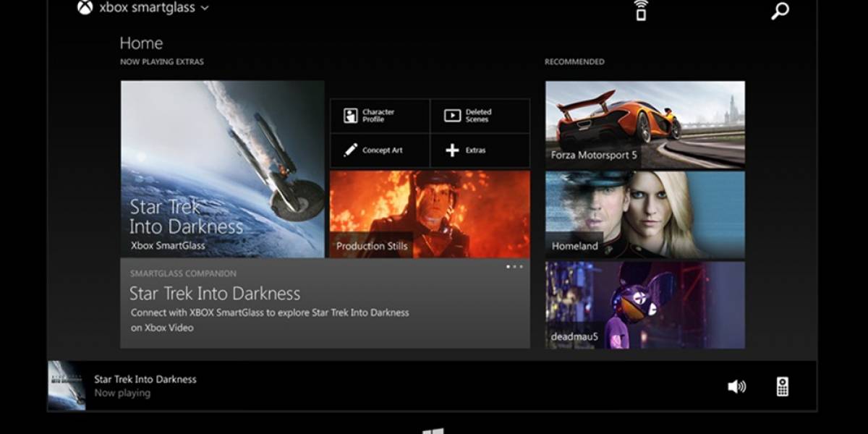Click the Concept Art pencil icon

351,150
